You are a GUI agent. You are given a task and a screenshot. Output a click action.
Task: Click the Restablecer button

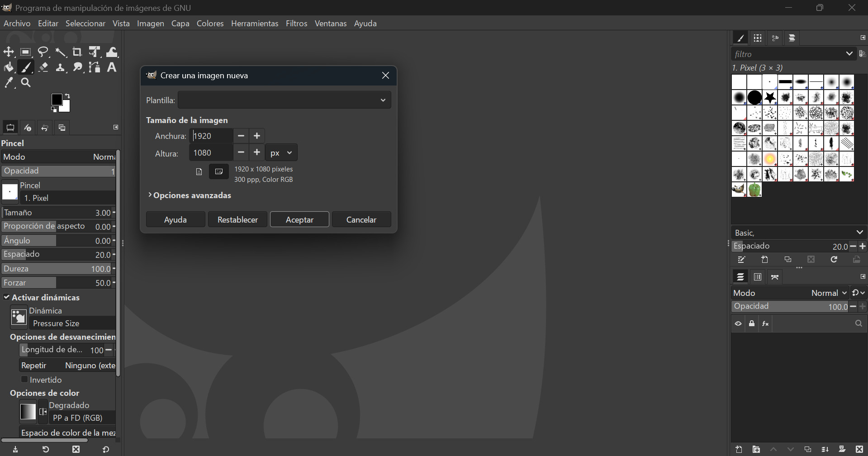pyautogui.click(x=237, y=219)
